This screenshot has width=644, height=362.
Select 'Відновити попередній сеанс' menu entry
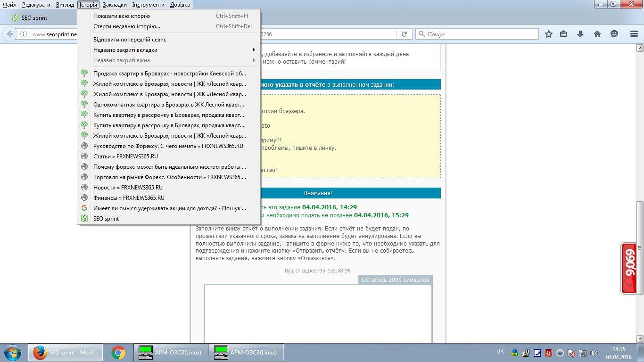tap(169, 40)
